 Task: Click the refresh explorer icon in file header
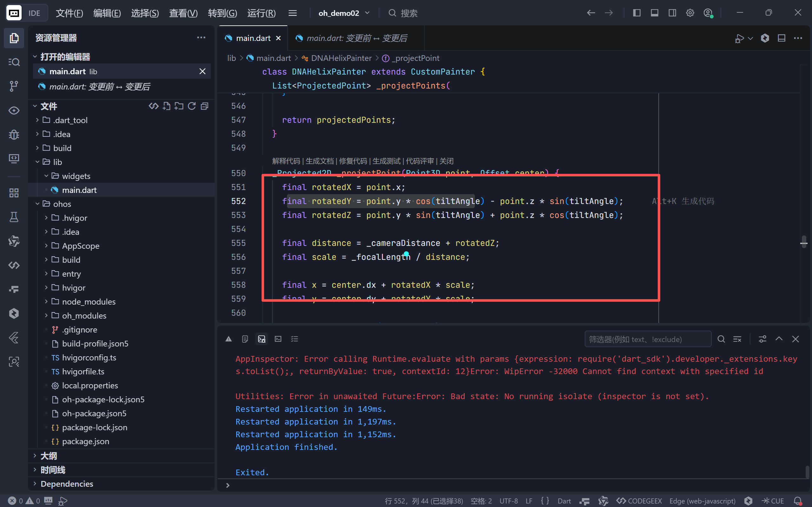point(191,106)
